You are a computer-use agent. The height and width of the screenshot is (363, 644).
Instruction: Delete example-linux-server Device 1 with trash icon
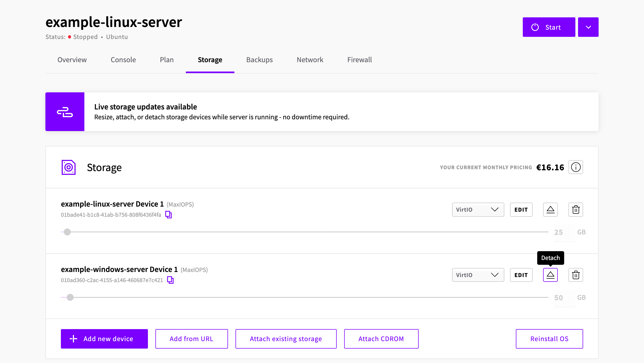click(576, 210)
